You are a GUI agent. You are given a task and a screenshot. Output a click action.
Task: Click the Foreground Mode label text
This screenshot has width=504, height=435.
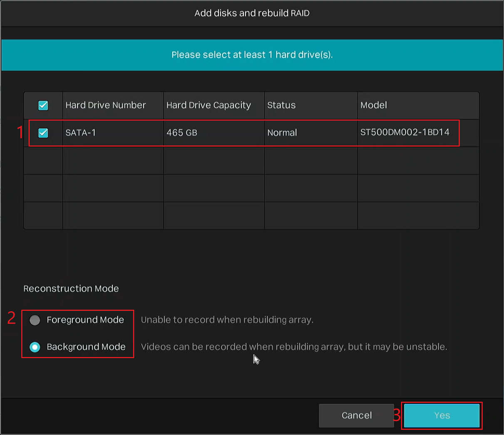click(x=85, y=320)
